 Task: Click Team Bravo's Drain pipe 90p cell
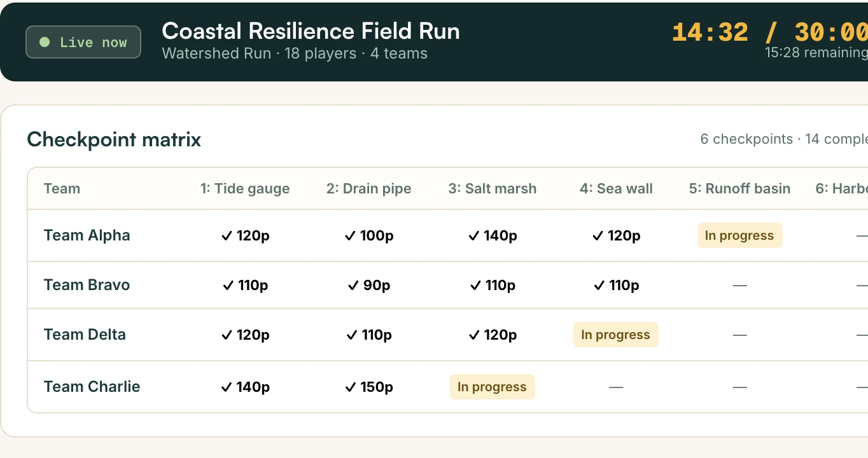pyautogui.click(x=369, y=285)
